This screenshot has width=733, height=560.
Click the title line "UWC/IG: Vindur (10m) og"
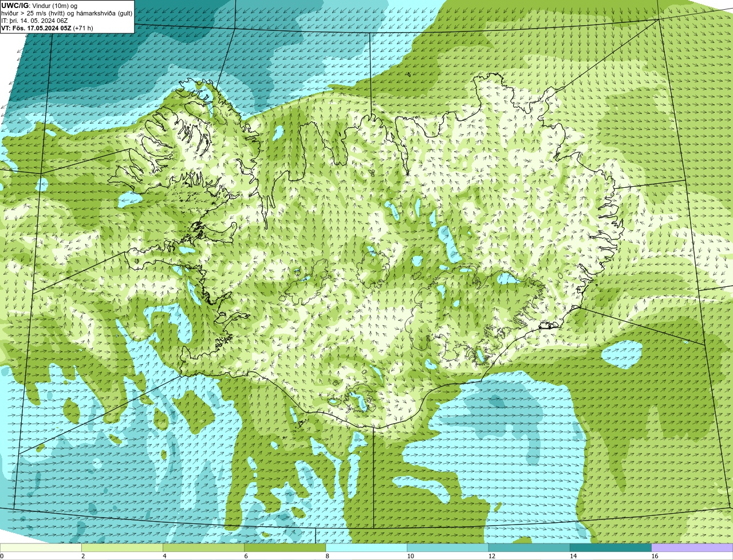[x=39, y=6]
